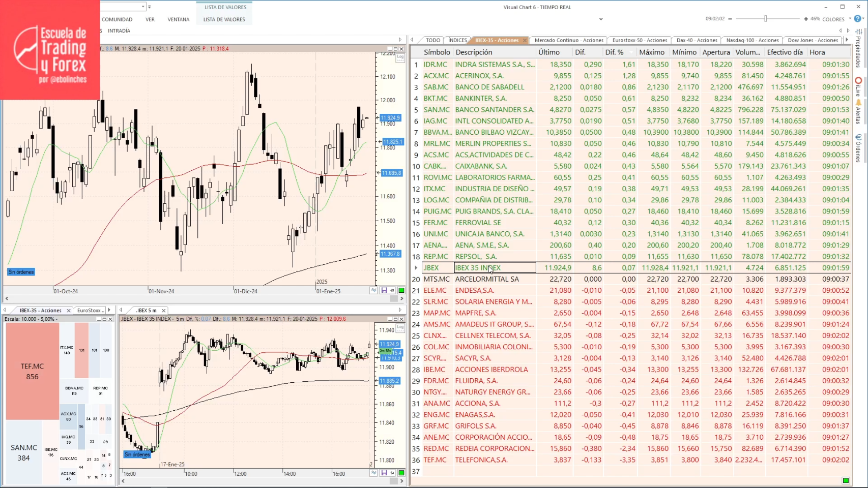The width and height of the screenshot is (868, 488).
Task: Toggle Log scale on the IBEX 5 m chart
Action: tap(400, 327)
